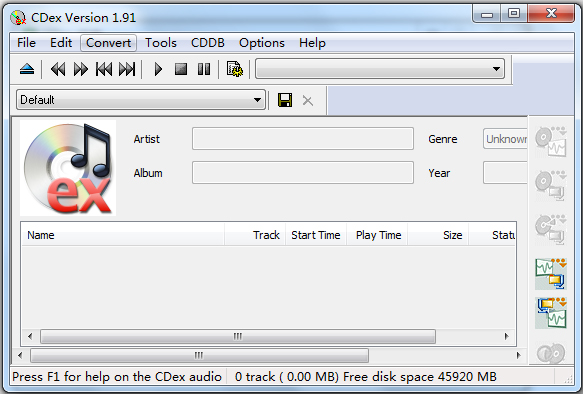Click convert compressed audio to WAV icon

click(551, 313)
